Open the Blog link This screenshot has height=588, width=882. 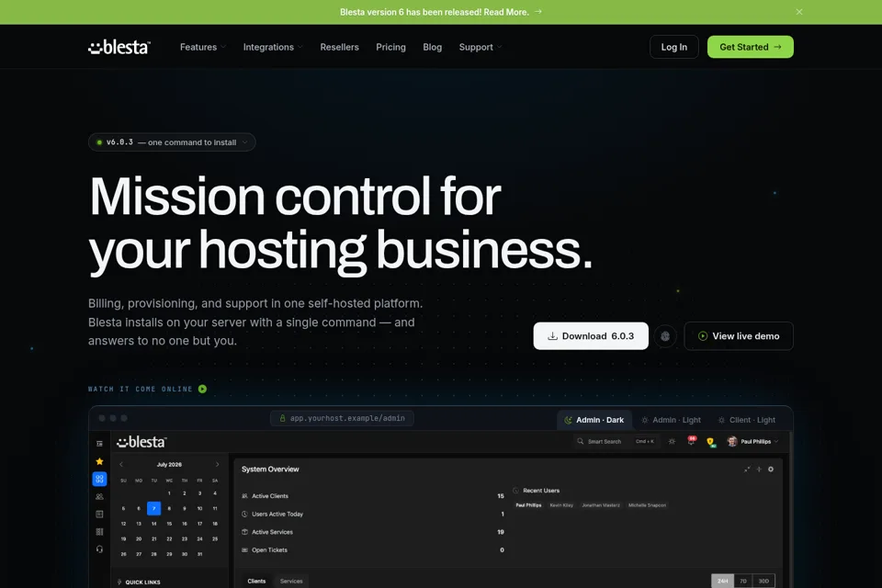(x=432, y=47)
